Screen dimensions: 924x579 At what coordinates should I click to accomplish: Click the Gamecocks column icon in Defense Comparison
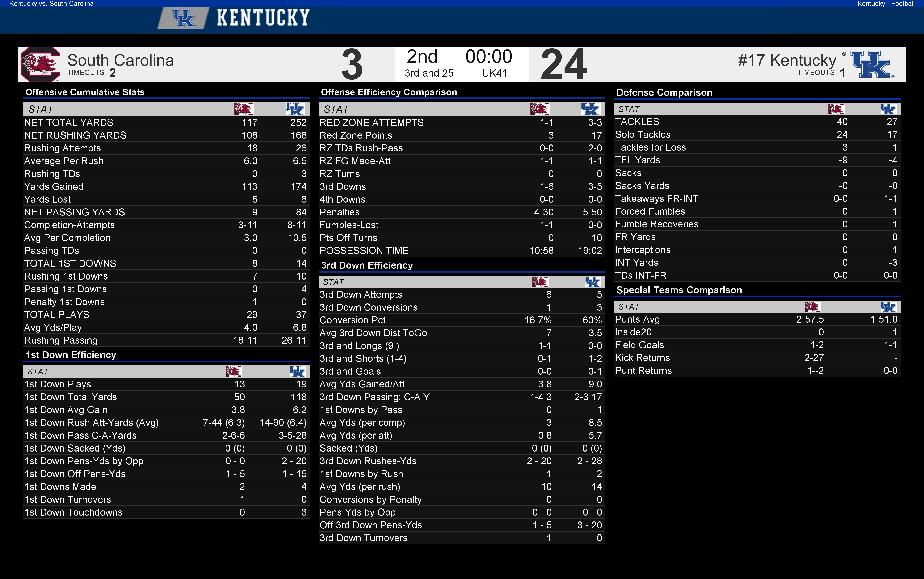(836, 109)
